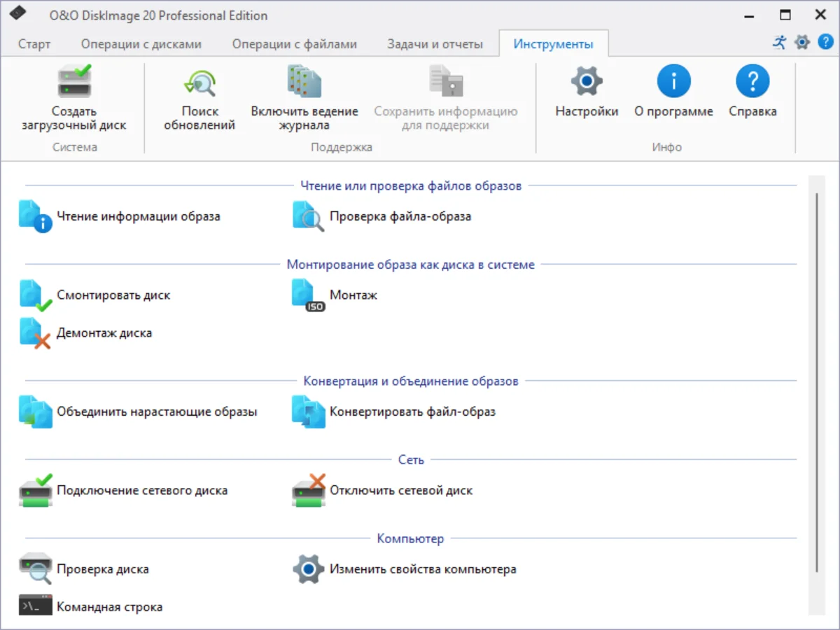Viewport: 840px width, 630px height.
Task: Click the Изменить свойства компьютера gear icon
Action: [309, 569]
